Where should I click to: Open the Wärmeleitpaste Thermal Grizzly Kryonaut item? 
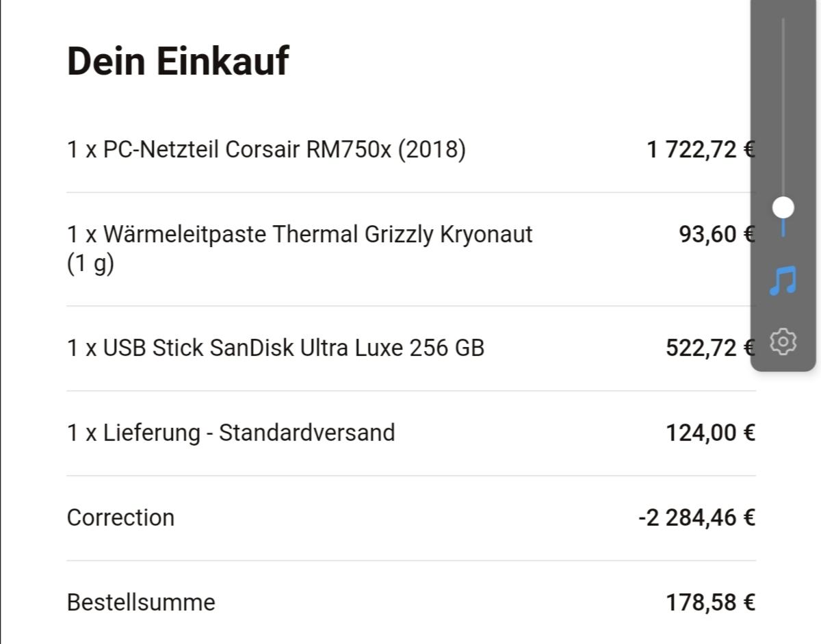click(x=300, y=235)
